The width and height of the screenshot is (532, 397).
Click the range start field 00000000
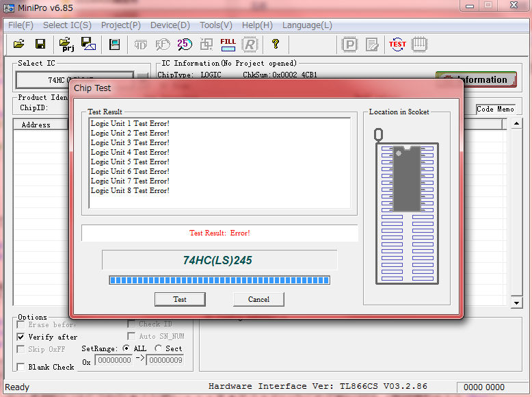coord(114,360)
